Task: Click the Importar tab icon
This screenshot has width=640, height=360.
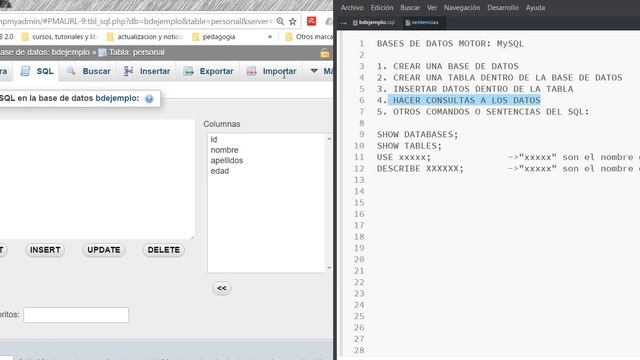Action: click(x=251, y=71)
